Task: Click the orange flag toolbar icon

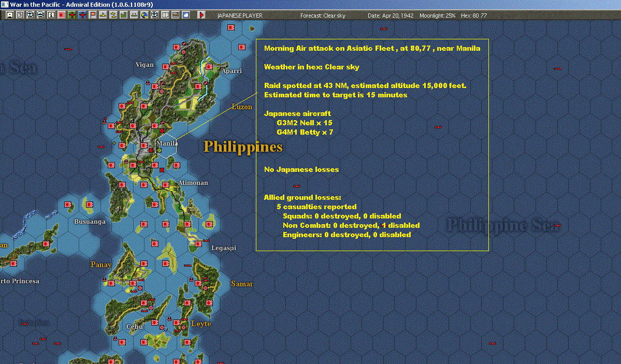Action: pyautogui.click(x=93, y=15)
